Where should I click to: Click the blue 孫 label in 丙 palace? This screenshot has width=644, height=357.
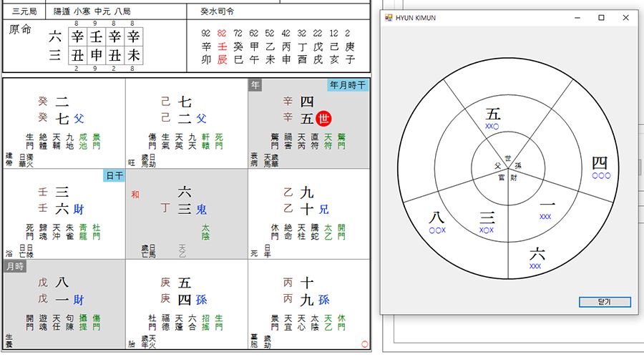(324, 300)
